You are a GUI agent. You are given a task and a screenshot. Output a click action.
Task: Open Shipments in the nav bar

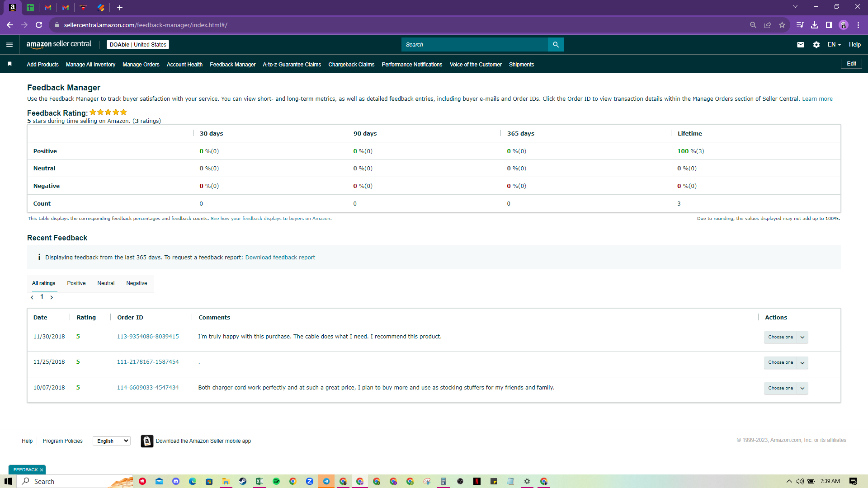521,65
